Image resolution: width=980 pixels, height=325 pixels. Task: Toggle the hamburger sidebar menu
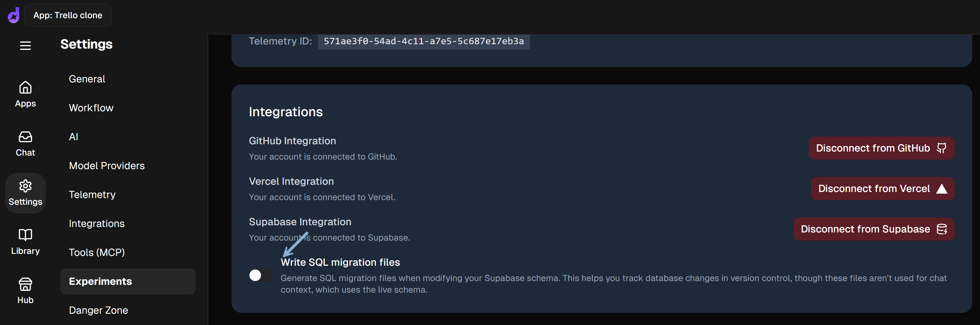point(25,46)
